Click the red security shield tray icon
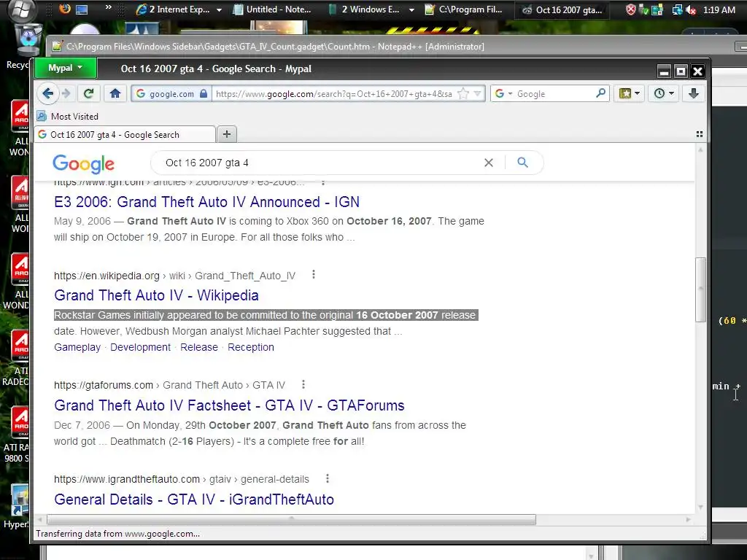747x560 pixels. pos(630,9)
